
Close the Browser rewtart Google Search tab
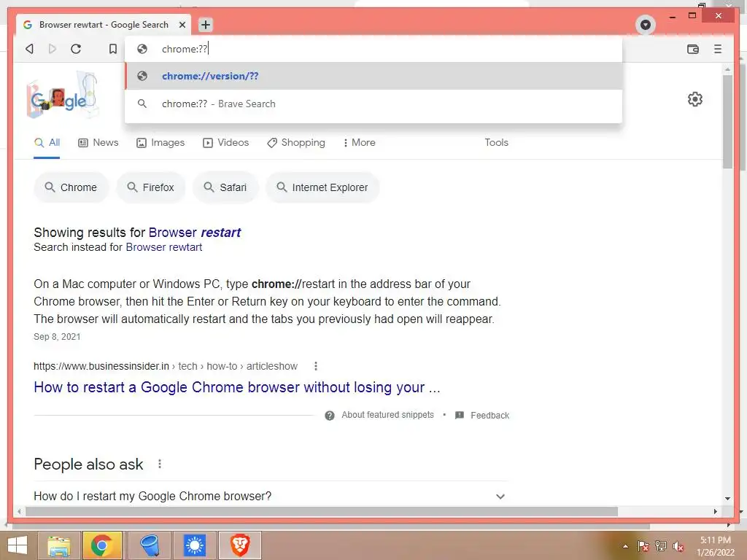[x=182, y=25]
